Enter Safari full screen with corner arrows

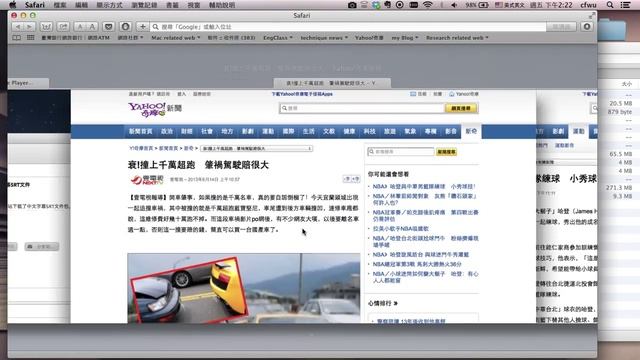(591, 16)
